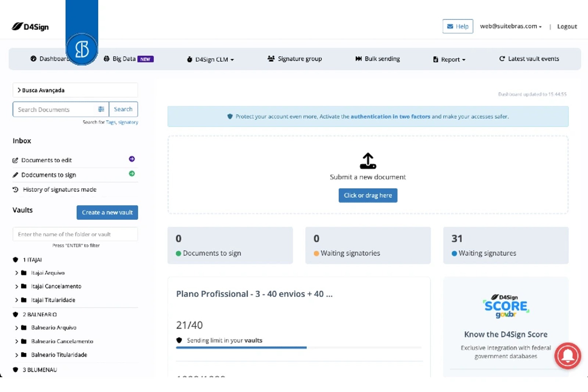This screenshot has width=588, height=392.
Task: Expand the Balneario Arquivo folder
Action: point(17,328)
